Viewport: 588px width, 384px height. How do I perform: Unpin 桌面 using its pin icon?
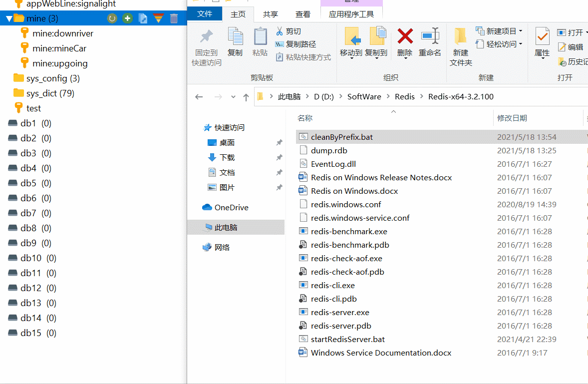click(280, 142)
